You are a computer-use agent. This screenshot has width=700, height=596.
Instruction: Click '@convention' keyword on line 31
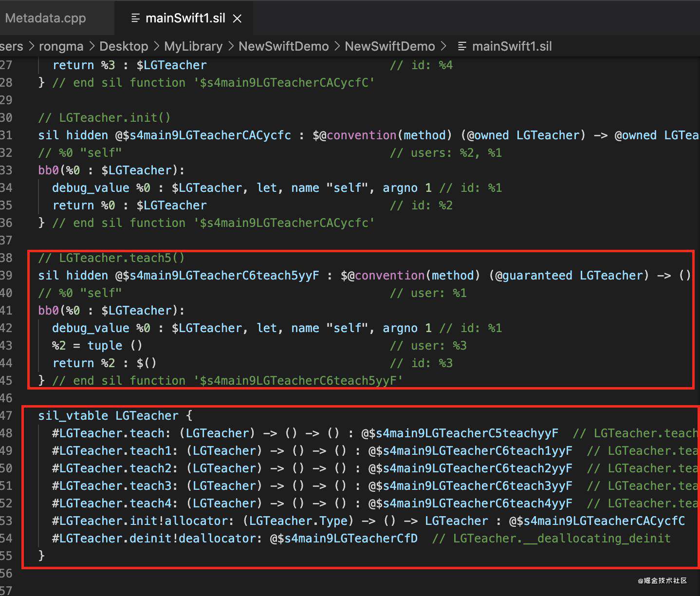358,135
